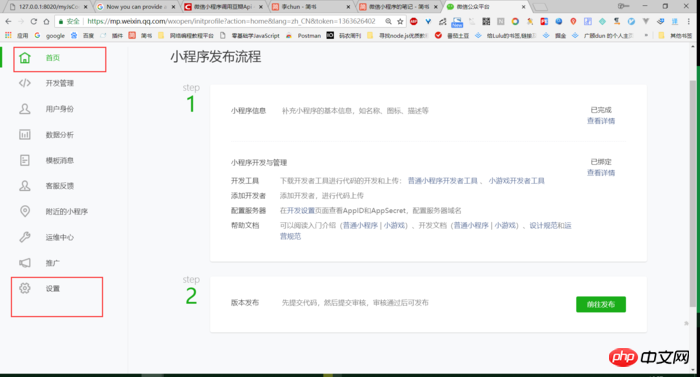700x377 pixels.
Task: Click the 前往发布 green button
Action: tap(601, 304)
